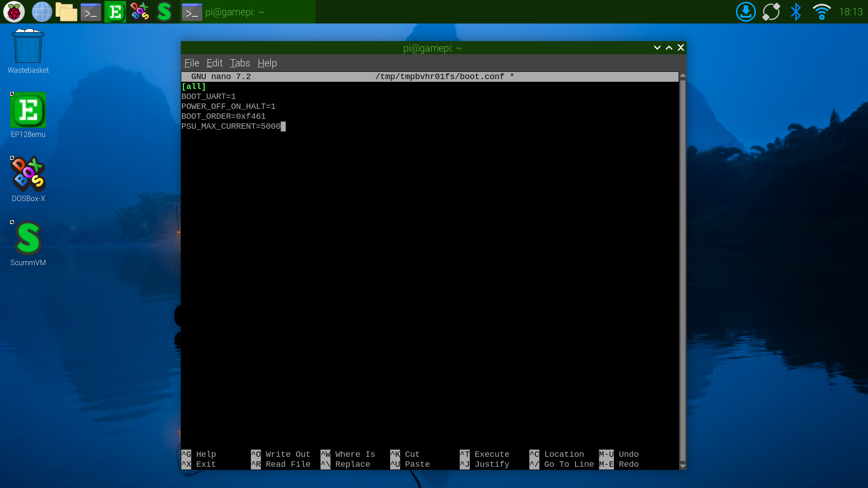Switch to pi@gamepi terminal taskbar button
868x488 pixels.
[248, 12]
